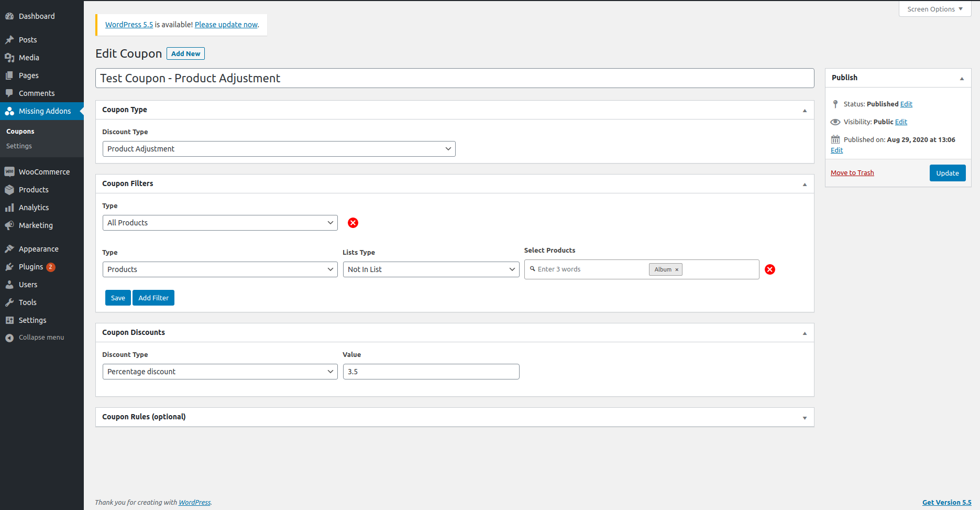Image resolution: width=980 pixels, height=510 pixels.
Task: Click the plugins update count badge
Action: (51, 267)
